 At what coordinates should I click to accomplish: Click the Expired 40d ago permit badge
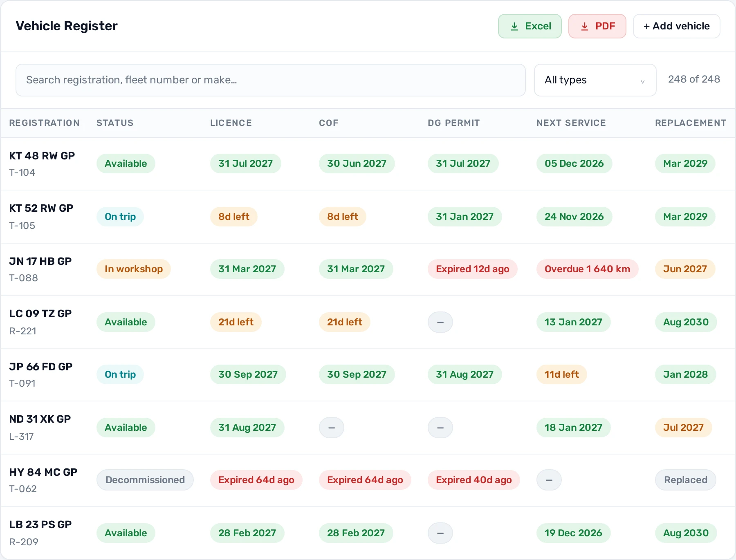[x=474, y=480]
